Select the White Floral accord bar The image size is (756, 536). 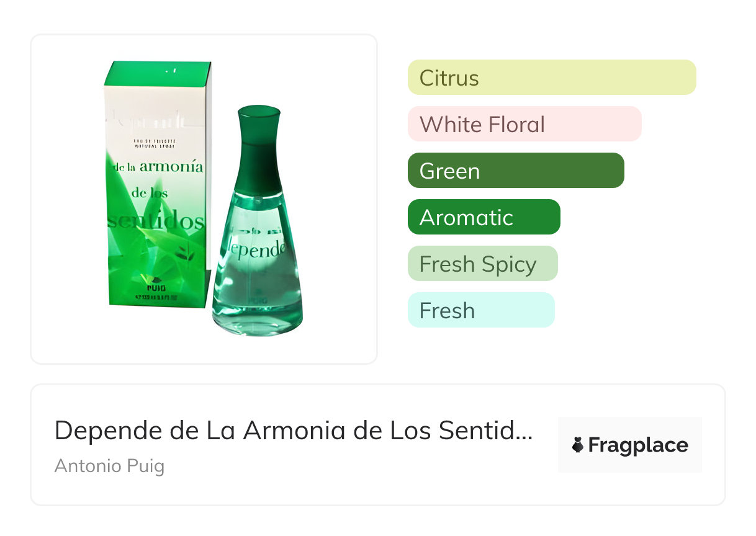tap(524, 124)
